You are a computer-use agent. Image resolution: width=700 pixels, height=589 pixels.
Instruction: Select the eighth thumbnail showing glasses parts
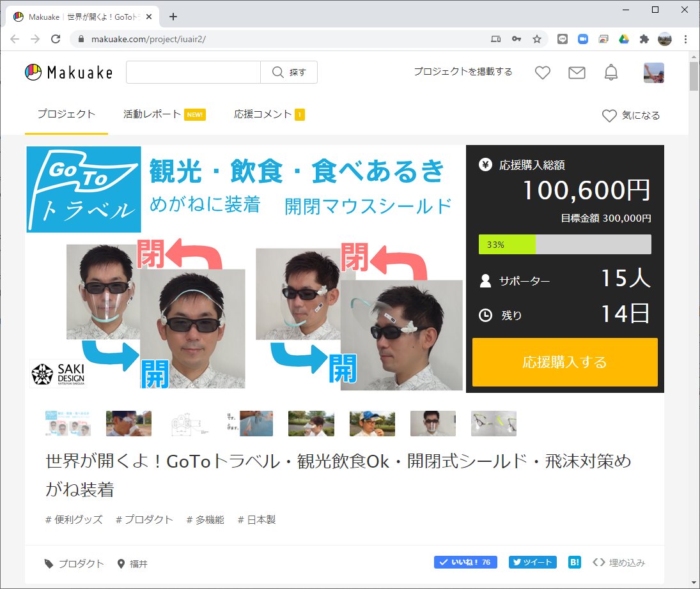coord(494,424)
